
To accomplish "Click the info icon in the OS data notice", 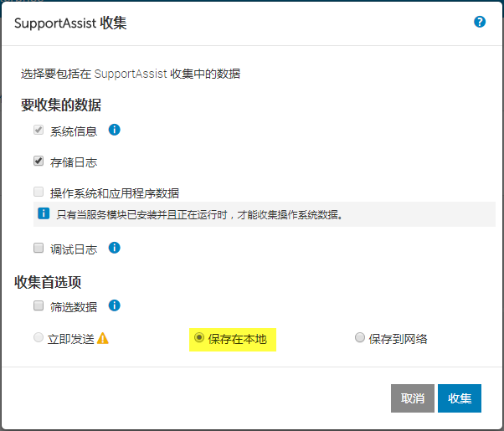I will coord(44,213).
